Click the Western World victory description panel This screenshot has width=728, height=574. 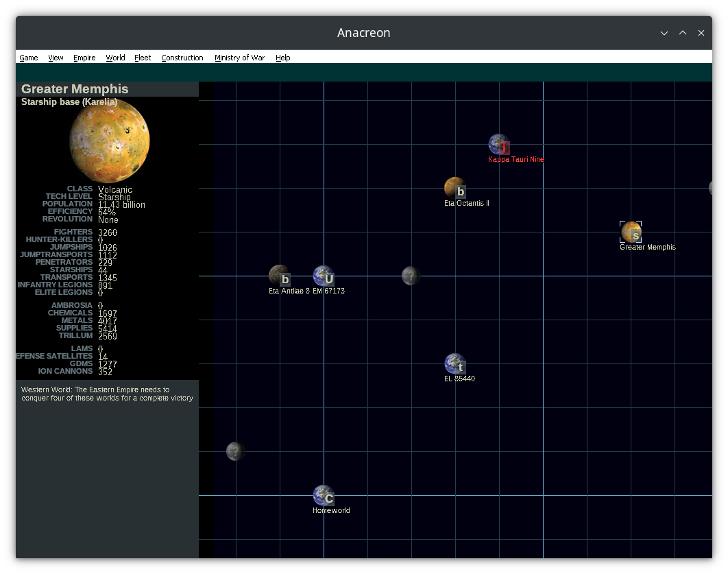click(106, 394)
